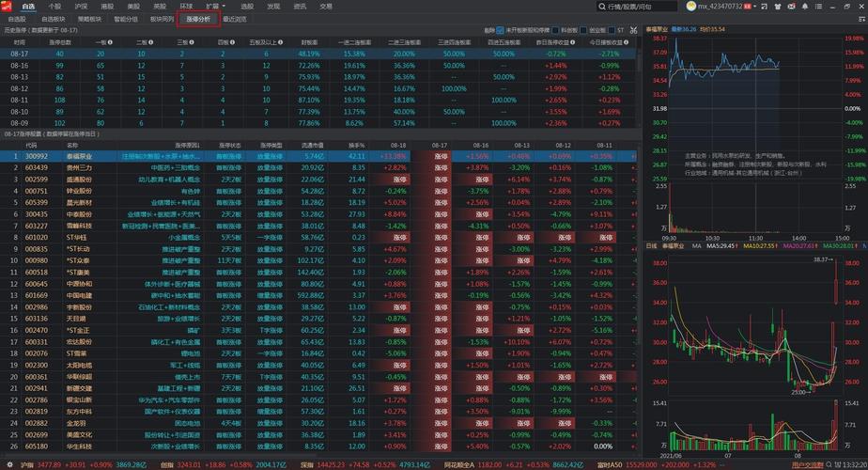Click the 用户交流群 link
This screenshot has height=470, width=868.
(x=807, y=464)
